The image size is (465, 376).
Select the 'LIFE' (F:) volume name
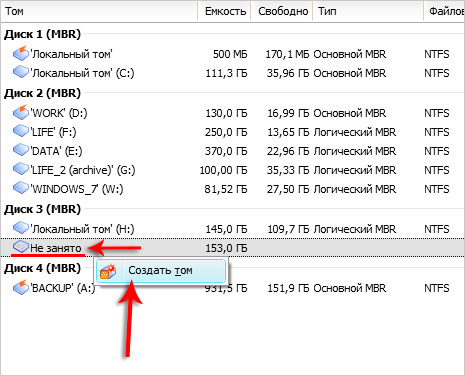[x=53, y=132]
